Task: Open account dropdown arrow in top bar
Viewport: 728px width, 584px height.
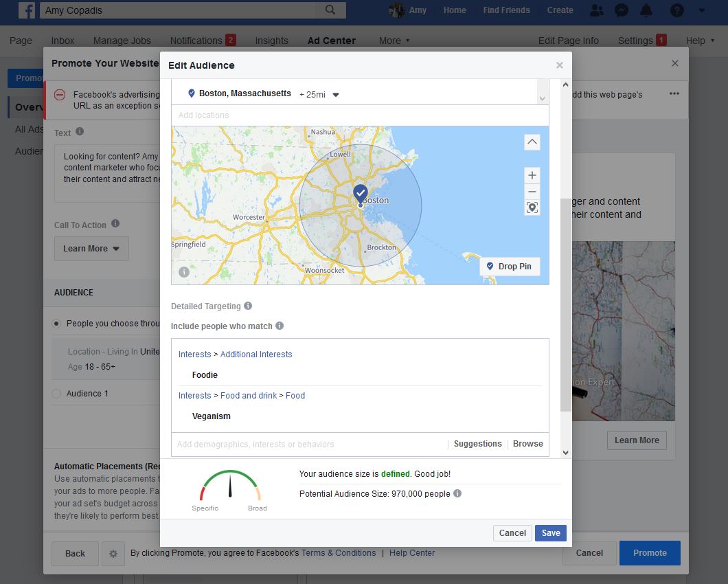Action: coord(701,10)
